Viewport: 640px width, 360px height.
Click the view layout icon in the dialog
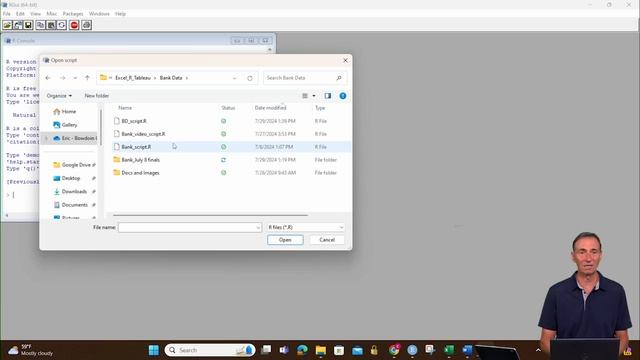pyautogui.click(x=305, y=96)
